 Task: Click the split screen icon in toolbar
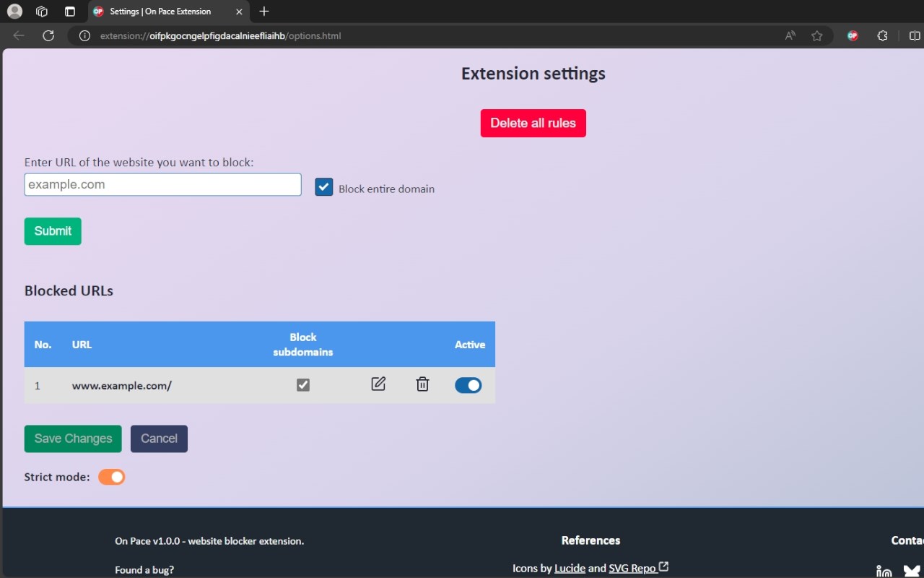(x=915, y=35)
